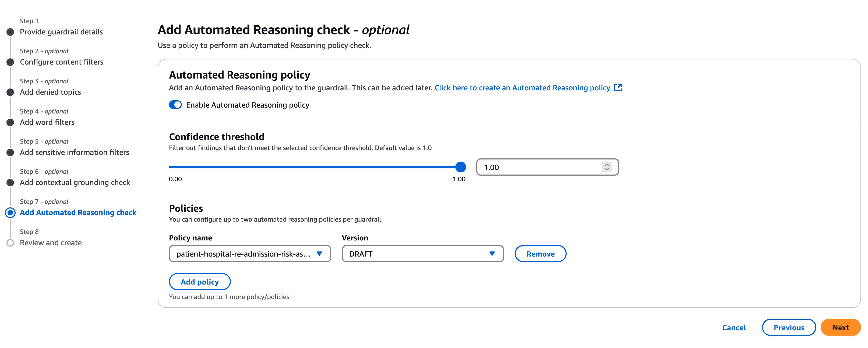Click the Step 6 contextual grounding circle
Image resolution: width=868 pixels, height=348 pixels.
tap(10, 183)
